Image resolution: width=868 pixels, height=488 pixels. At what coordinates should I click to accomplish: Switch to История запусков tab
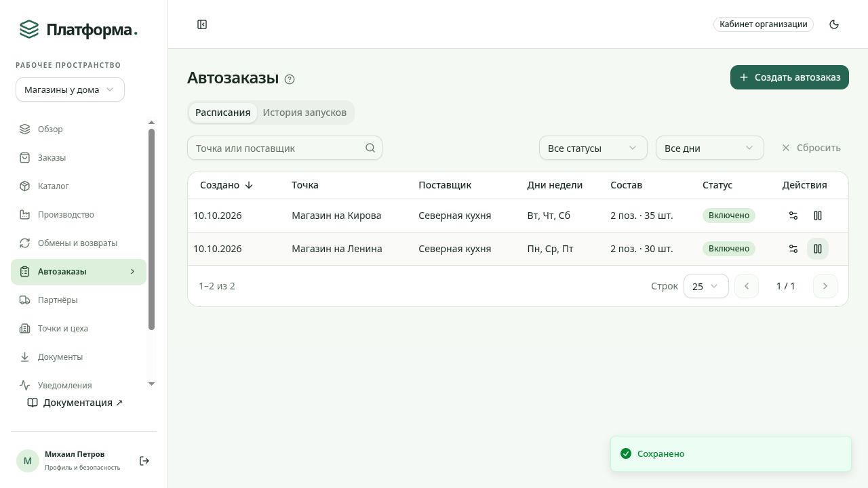point(304,113)
